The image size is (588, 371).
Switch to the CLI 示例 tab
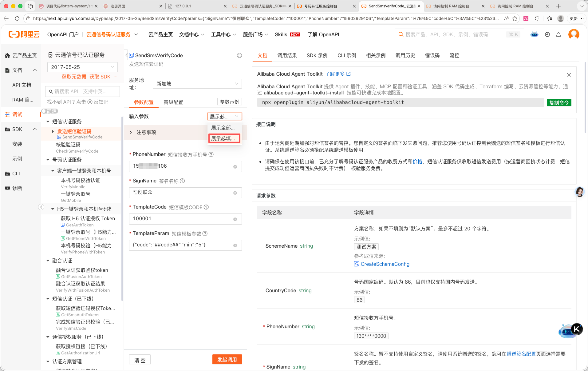347,55
